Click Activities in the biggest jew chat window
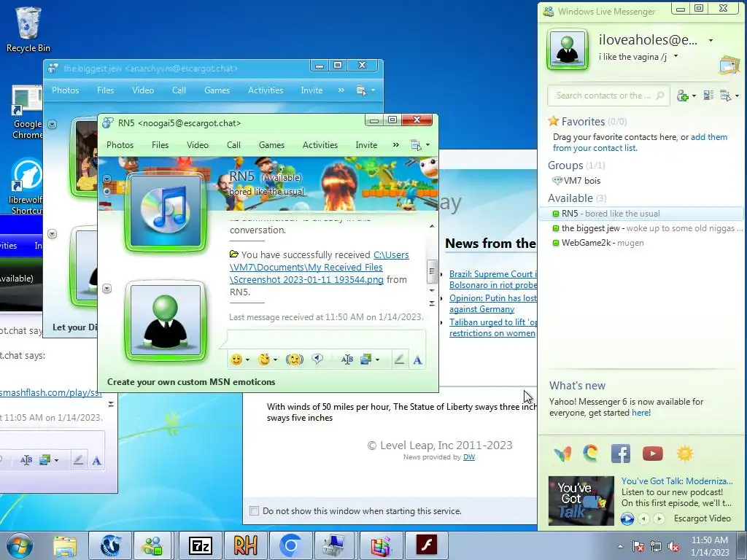Screen dimensions: 747x560 pyautogui.click(x=266, y=90)
